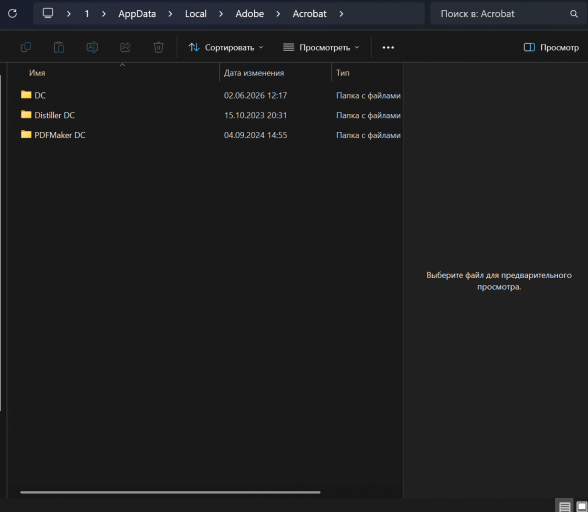Click date 04.09.2024 14:55
Viewport: 588px width, 512px height.
pyautogui.click(x=255, y=135)
